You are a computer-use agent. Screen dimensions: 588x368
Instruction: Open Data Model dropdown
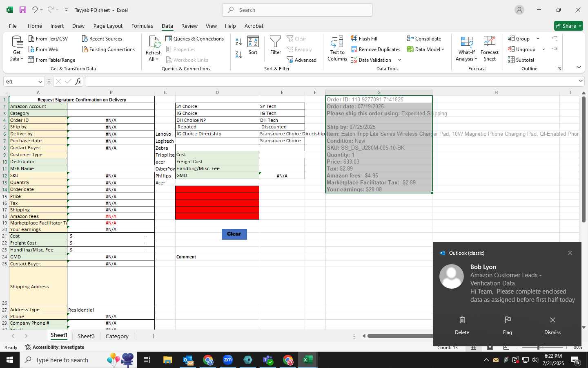(x=425, y=49)
